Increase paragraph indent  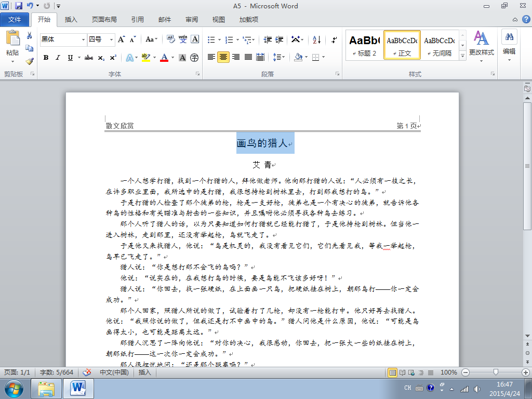click(x=279, y=39)
